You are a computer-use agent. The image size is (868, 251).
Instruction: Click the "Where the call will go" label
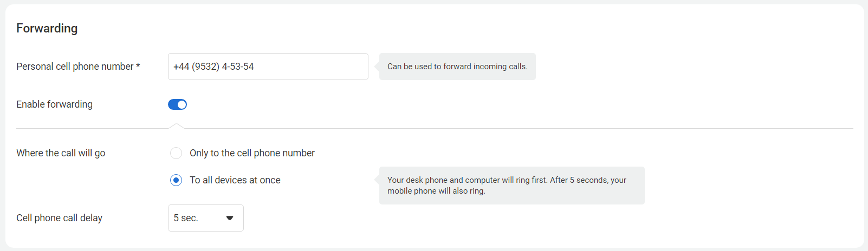[61, 153]
